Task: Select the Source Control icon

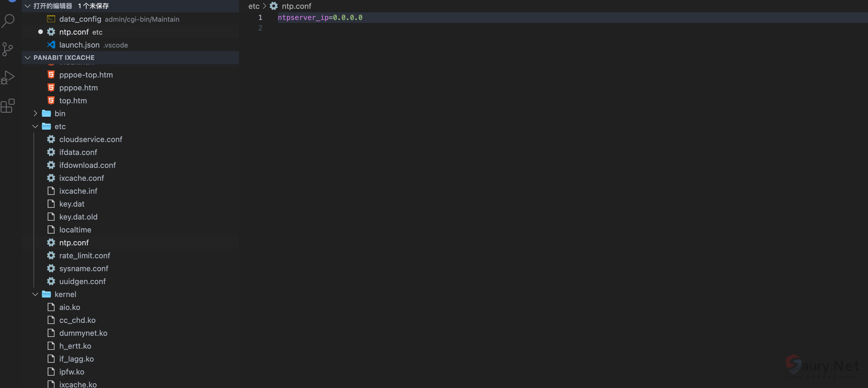Action: click(x=8, y=49)
